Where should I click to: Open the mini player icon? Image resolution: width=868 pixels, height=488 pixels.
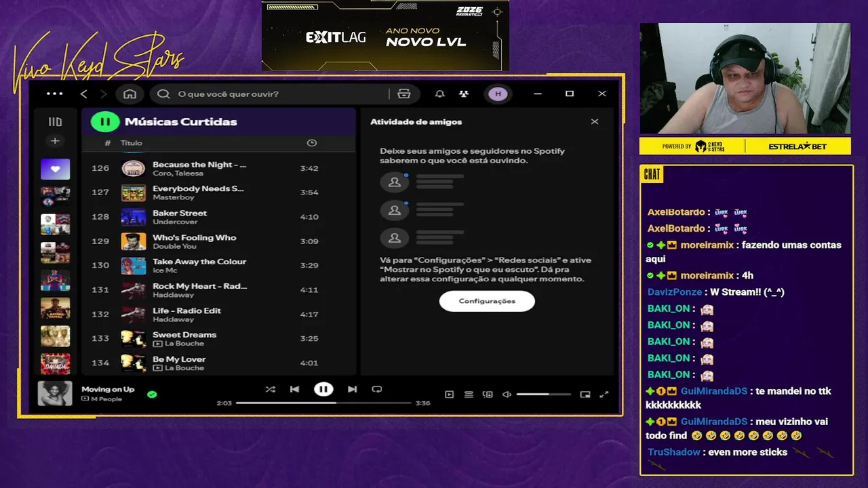click(x=585, y=394)
